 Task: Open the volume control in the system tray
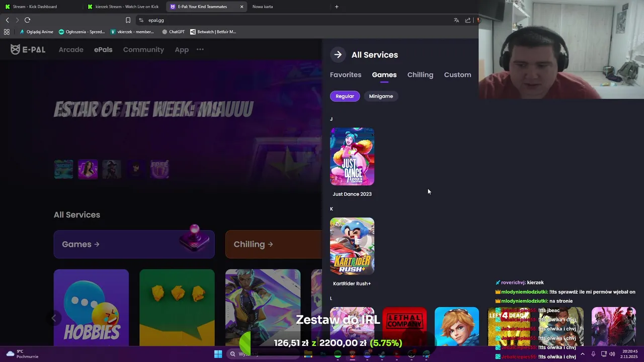coord(612,354)
